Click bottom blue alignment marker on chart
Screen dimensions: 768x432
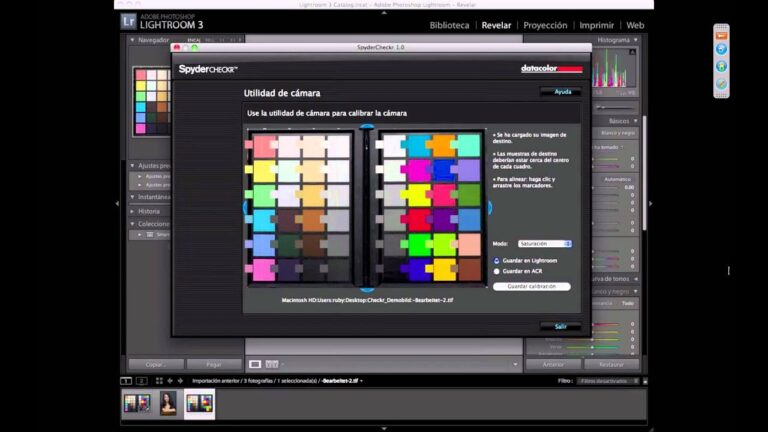[x=367, y=290]
